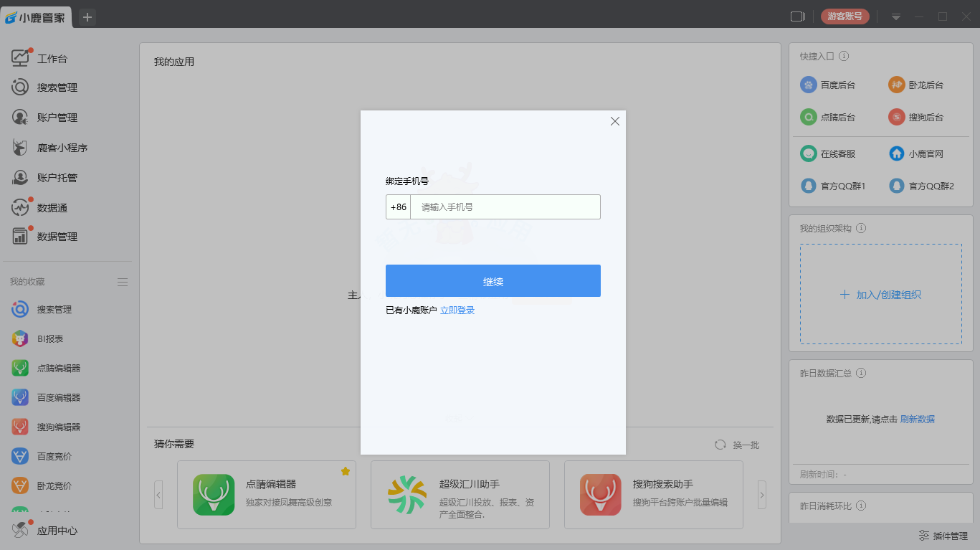Image resolution: width=980 pixels, height=550 pixels.
Task: Open 卧龙后台 quick link
Action: (x=917, y=85)
